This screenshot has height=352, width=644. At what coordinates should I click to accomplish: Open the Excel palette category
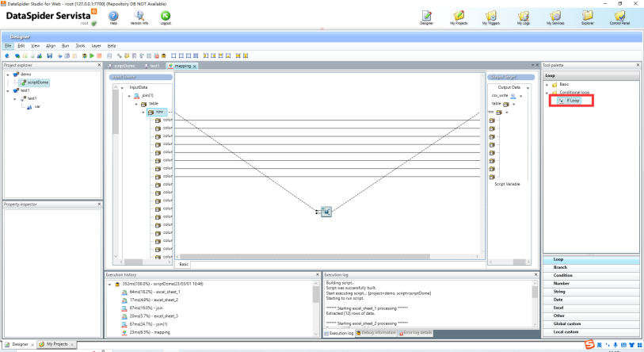tap(591, 308)
